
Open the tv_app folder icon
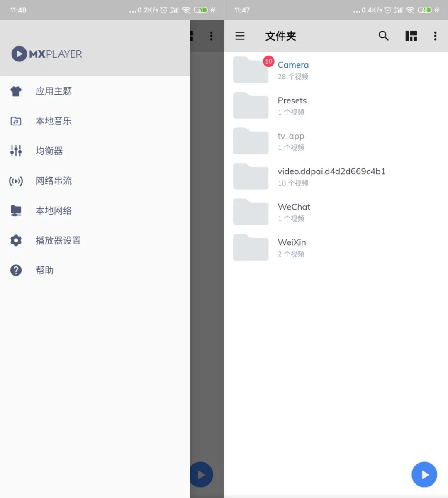coord(251,141)
